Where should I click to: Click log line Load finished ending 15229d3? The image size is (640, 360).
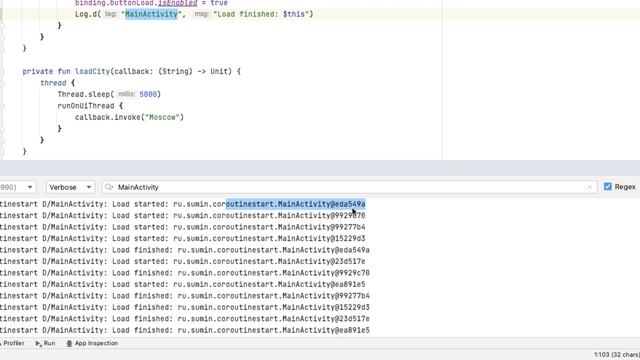point(184,307)
